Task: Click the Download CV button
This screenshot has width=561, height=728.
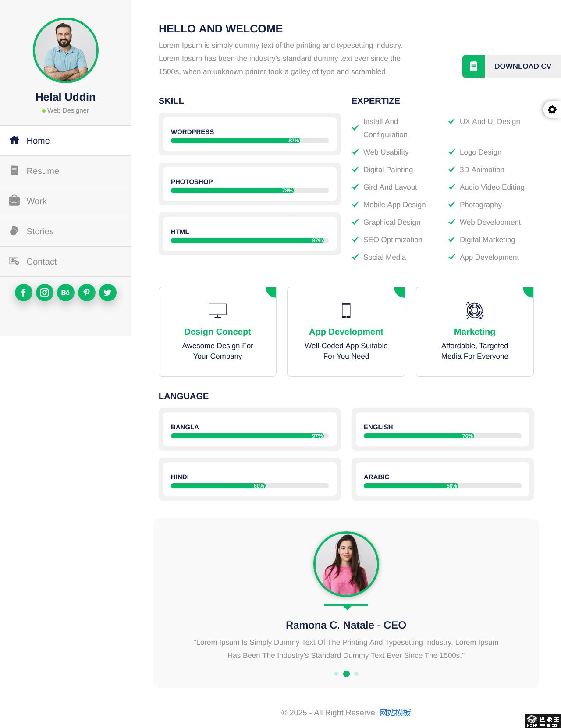Action: pyautogui.click(x=511, y=66)
